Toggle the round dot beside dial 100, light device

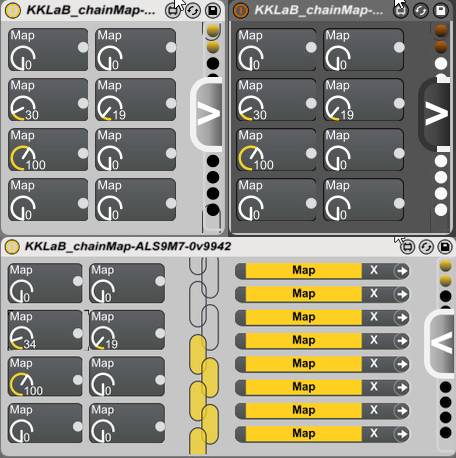click(83, 153)
